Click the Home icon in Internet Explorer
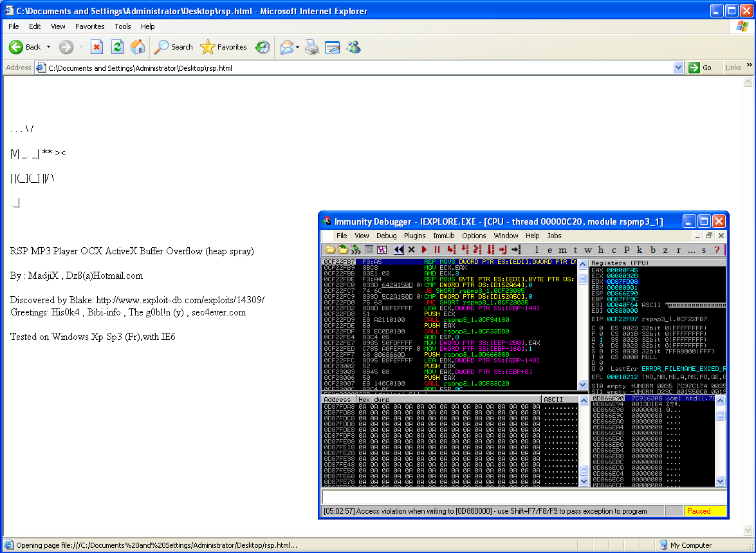Viewport: 756px width, 553px height. (138, 47)
